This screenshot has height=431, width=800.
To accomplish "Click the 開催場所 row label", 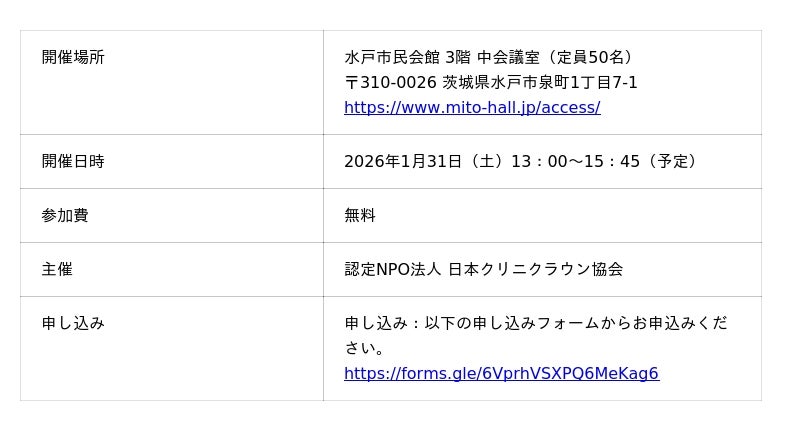I will pyautogui.click(x=73, y=58).
